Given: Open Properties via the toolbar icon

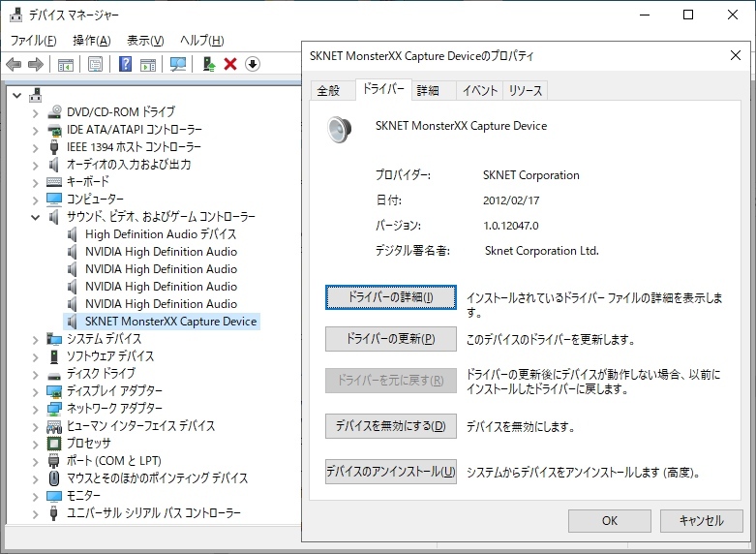Looking at the screenshot, I should pyautogui.click(x=96, y=64).
